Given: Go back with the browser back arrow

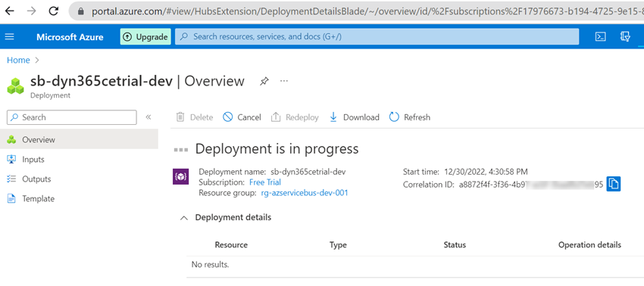Looking at the screenshot, I should [x=9, y=11].
